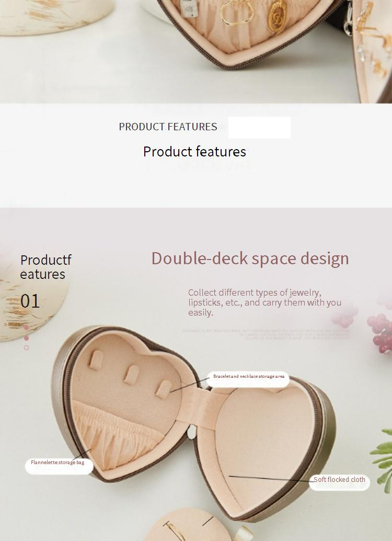Click the gold ring in the top pocket
Viewport: 392px width, 541px height.
tap(237, 13)
